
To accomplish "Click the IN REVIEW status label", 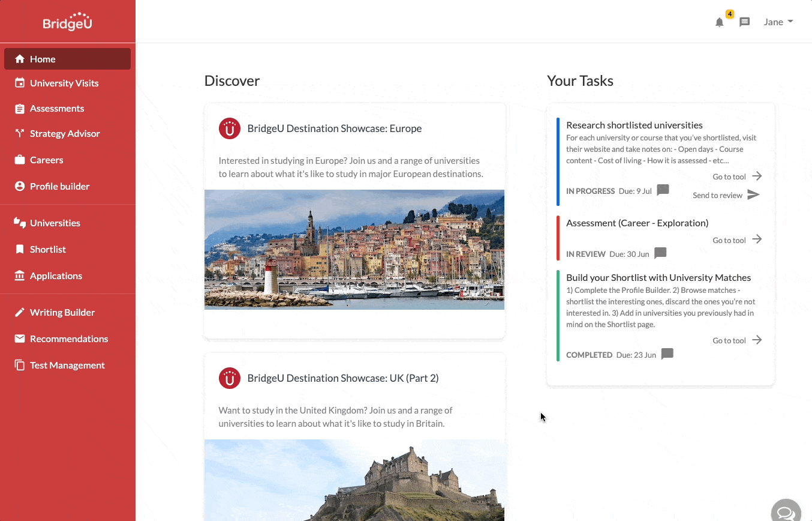I will coord(586,254).
